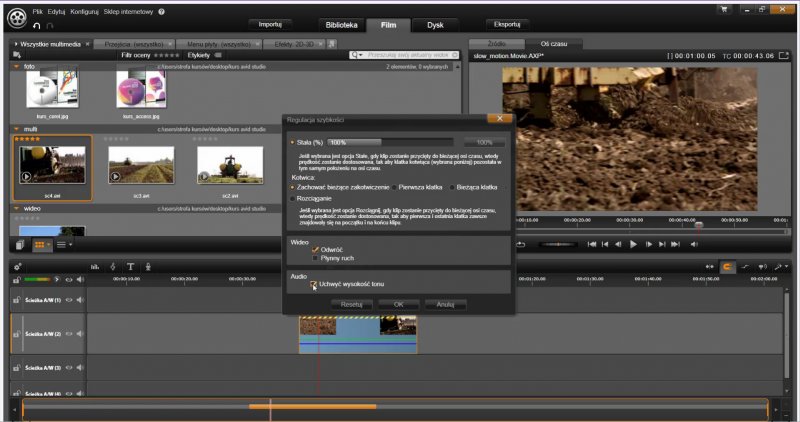Enable the Odwróć checkbox under Wideo
The image size is (800, 422).
[316, 249]
